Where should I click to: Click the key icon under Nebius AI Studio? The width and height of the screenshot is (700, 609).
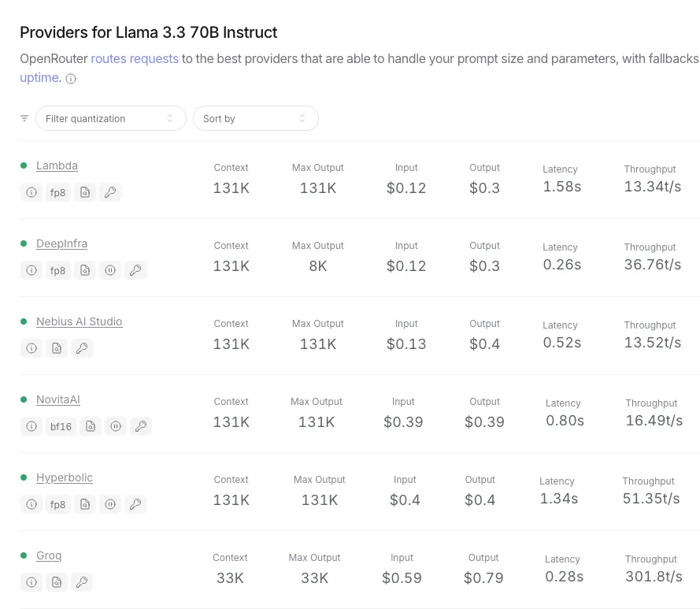[x=82, y=348]
